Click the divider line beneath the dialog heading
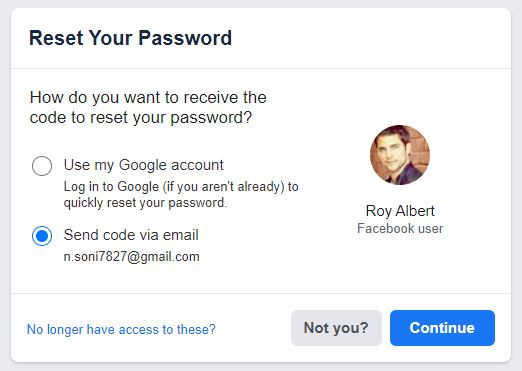 click(261, 69)
